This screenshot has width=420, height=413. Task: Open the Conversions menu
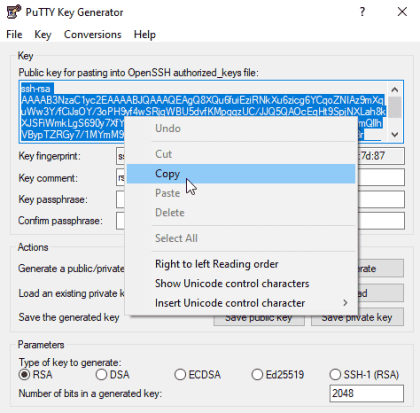(x=93, y=34)
